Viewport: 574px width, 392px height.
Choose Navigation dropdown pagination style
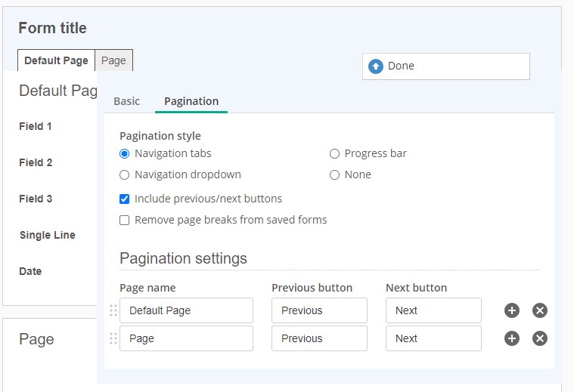click(x=125, y=174)
